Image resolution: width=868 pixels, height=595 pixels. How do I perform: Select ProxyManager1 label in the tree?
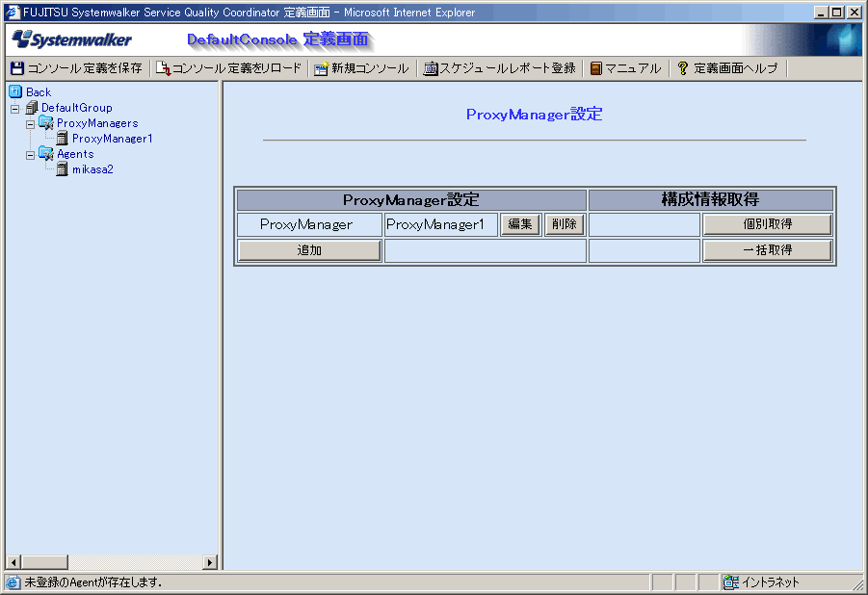tap(113, 139)
